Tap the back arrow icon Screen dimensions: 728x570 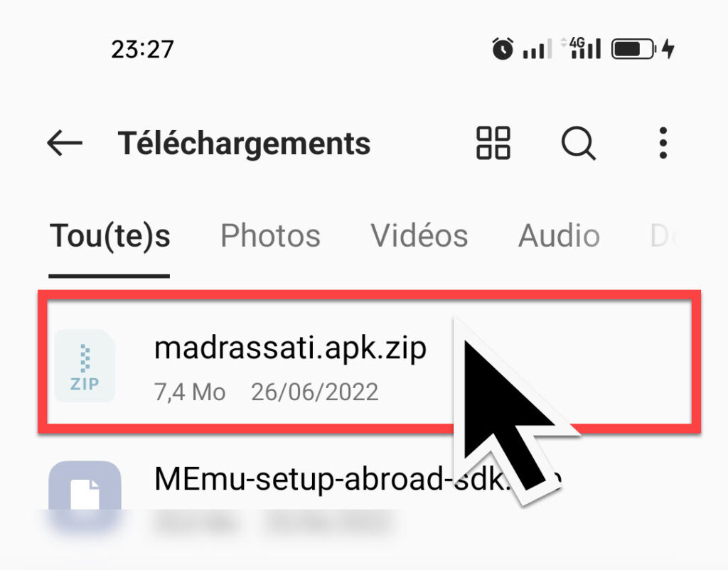[65, 143]
